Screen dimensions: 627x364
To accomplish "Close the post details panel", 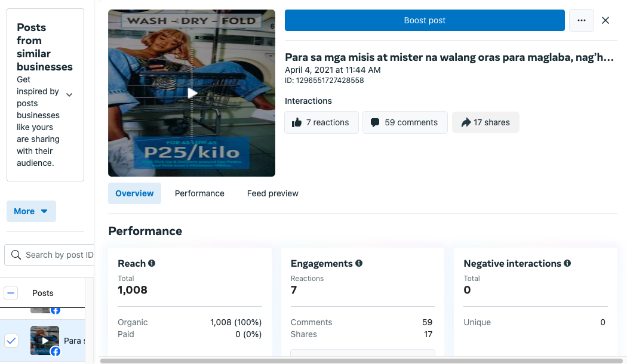I will (x=606, y=20).
